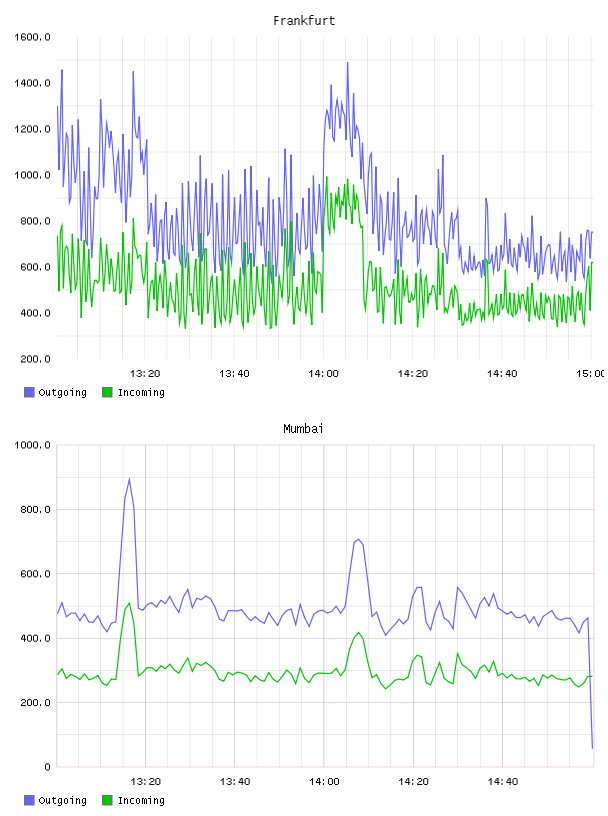The height and width of the screenshot is (816, 608).
Task: Click the 1600.0 y-axis label in Frankfurt chart
Action: [32, 37]
